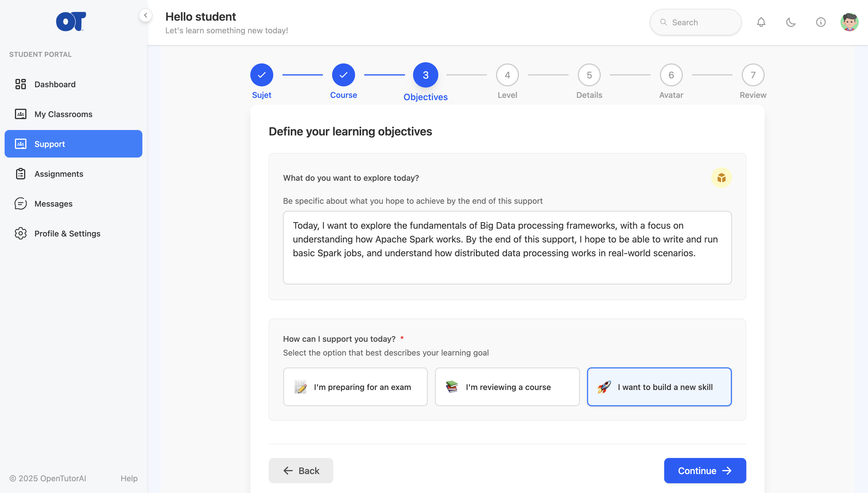Open Profile & Settings
This screenshot has height=493, width=868.
tap(67, 233)
